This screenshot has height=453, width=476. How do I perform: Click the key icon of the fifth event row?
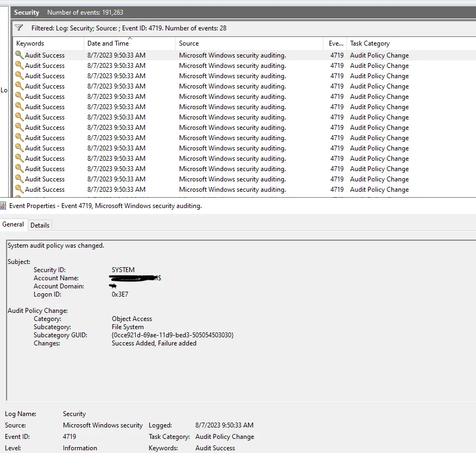click(x=20, y=96)
